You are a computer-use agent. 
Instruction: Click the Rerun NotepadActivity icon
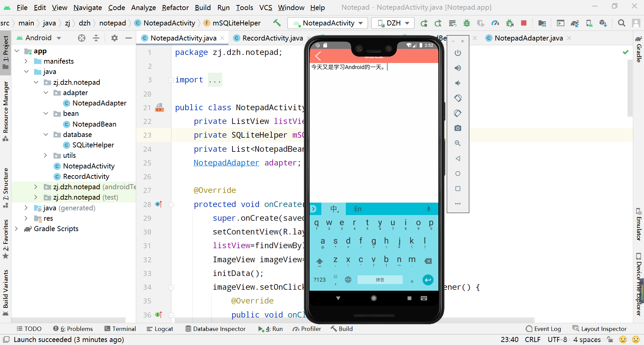click(x=424, y=23)
